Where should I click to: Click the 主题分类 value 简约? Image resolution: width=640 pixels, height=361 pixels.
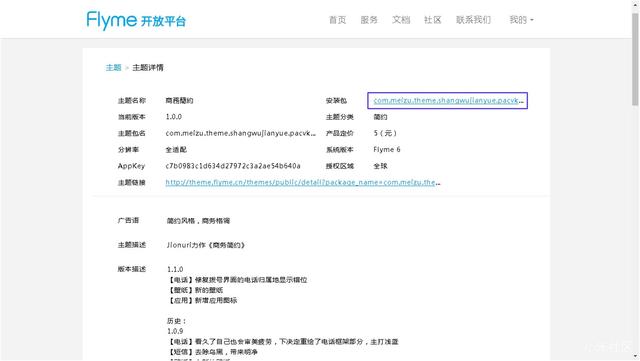click(380, 117)
